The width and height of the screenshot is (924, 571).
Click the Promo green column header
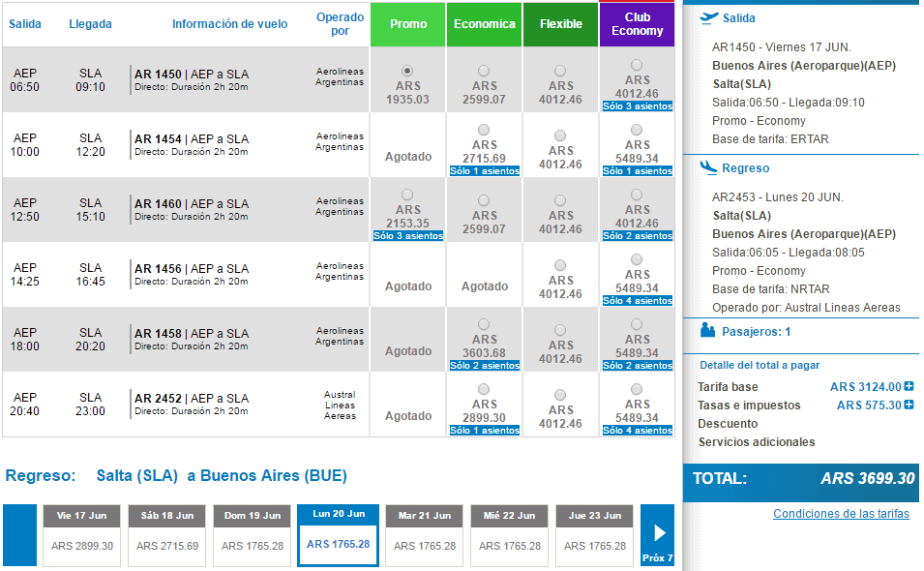407,24
